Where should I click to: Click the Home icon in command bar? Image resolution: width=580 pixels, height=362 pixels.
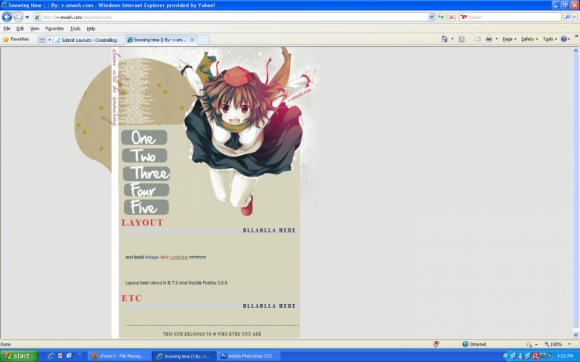coord(444,39)
